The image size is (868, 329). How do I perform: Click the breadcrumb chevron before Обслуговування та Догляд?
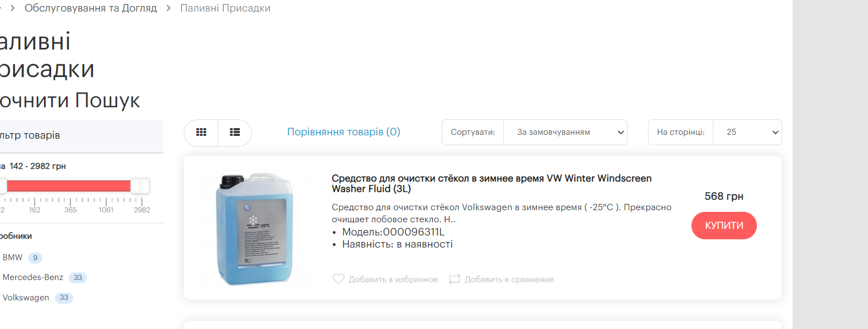pos(13,8)
